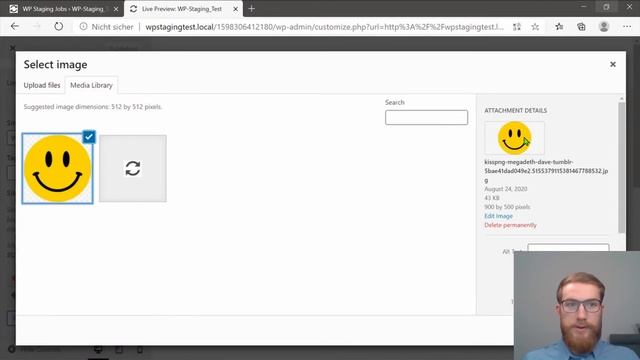Click the ATTACHMENT DETAILS heading
Screen dimensions: 640x360
tap(516, 111)
